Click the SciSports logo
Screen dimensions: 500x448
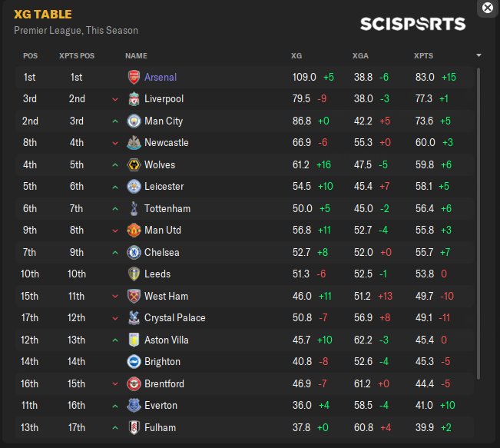click(412, 24)
